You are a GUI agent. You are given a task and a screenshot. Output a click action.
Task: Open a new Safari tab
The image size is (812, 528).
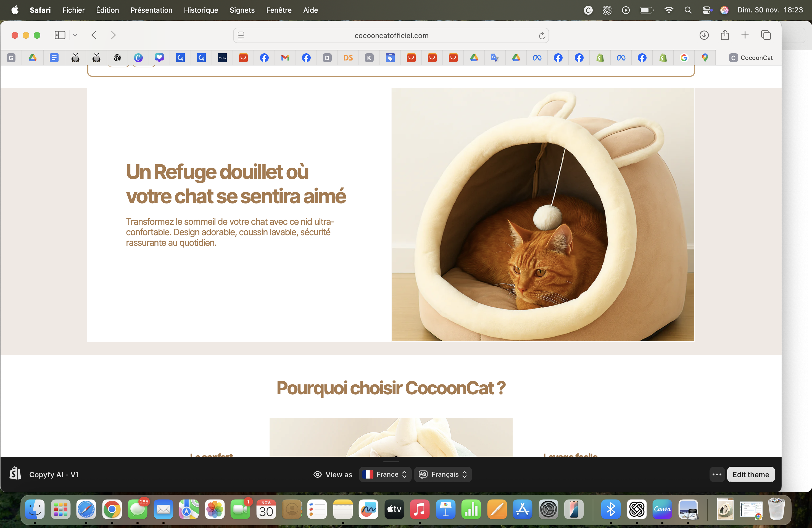[x=745, y=35]
